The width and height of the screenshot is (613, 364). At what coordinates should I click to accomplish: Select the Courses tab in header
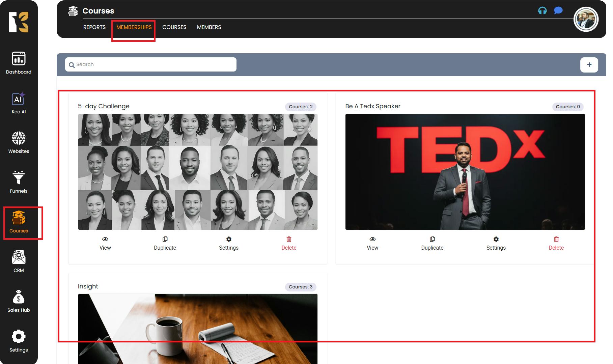click(x=174, y=27)
